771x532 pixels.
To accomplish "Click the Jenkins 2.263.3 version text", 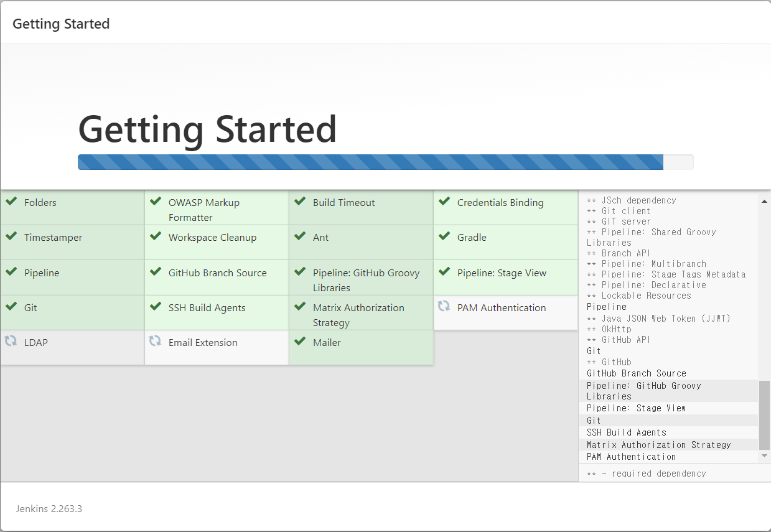I will tap(49, 509).
